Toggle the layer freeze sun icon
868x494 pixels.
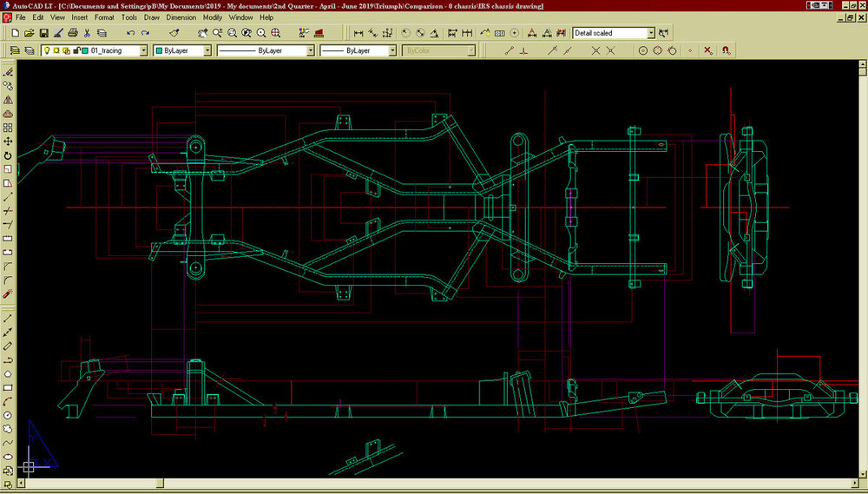point(56,50)
